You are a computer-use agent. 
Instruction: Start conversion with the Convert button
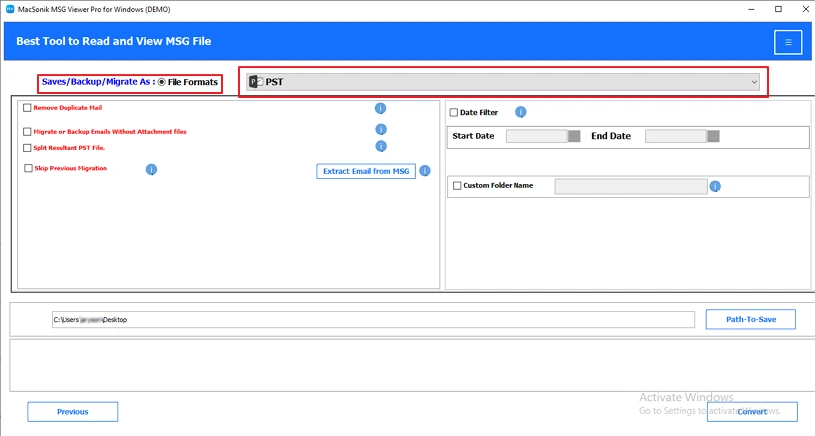coord(752,412)
